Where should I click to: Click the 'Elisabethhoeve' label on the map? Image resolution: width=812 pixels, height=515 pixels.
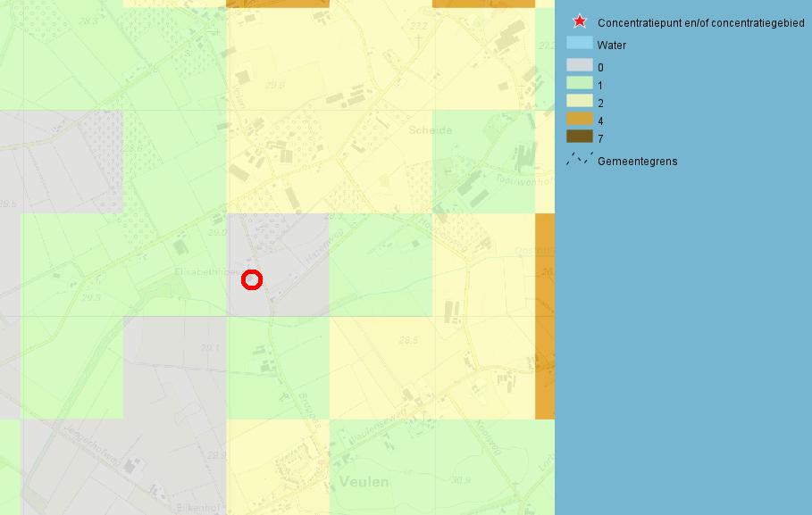click(x=208, y=272)
